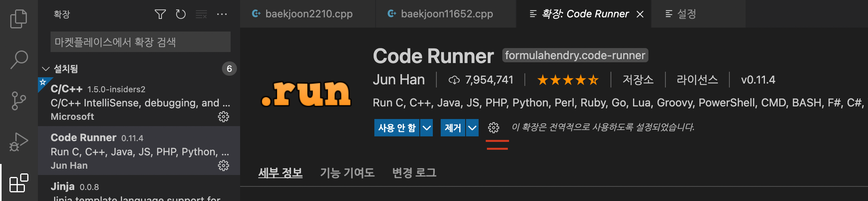Open manage gear for C/C++ extension

(x=224, y=117)
